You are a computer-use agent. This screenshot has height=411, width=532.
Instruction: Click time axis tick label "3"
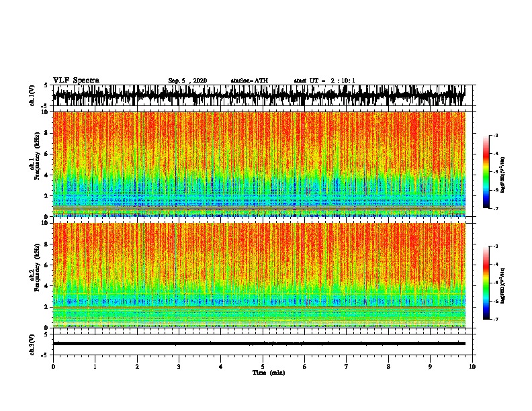click(179, 367)
